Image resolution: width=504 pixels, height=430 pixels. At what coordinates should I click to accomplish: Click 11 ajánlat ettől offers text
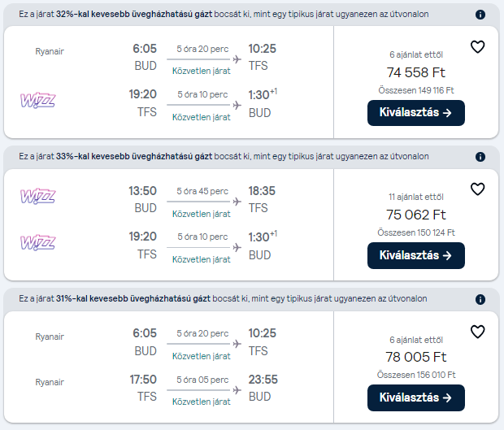416,197
